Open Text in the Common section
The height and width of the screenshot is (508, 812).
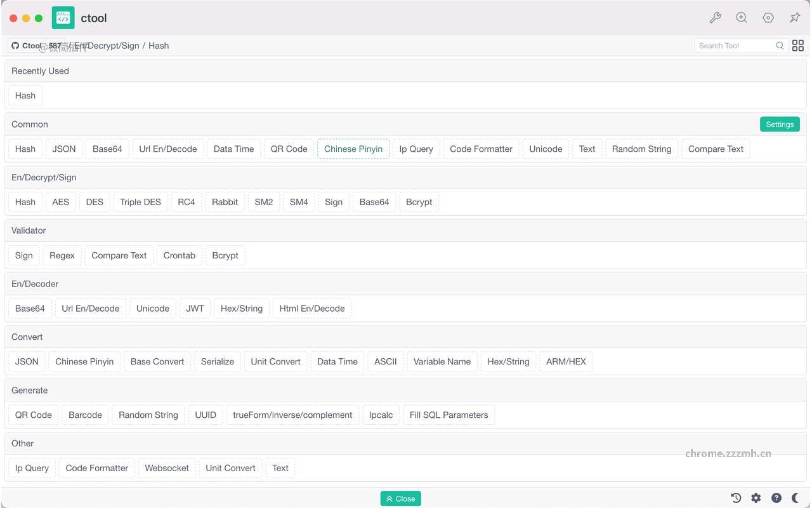tap(587, 149)
